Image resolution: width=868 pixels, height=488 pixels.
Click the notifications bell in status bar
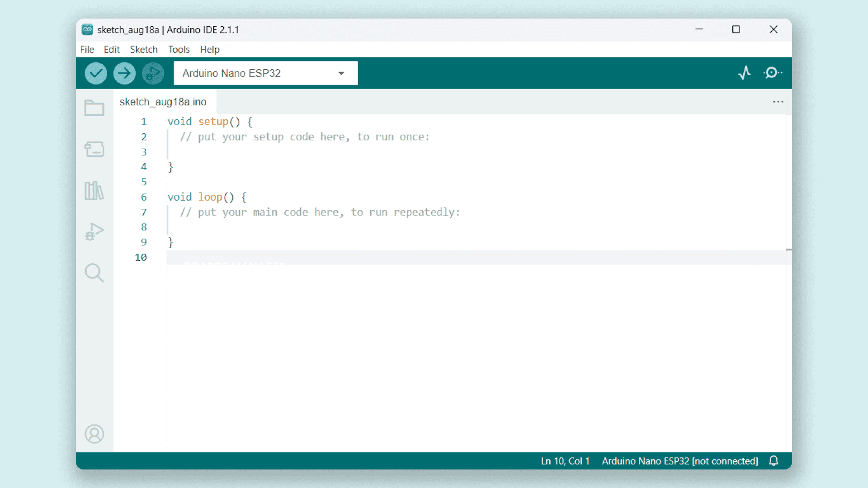(774, 461)
